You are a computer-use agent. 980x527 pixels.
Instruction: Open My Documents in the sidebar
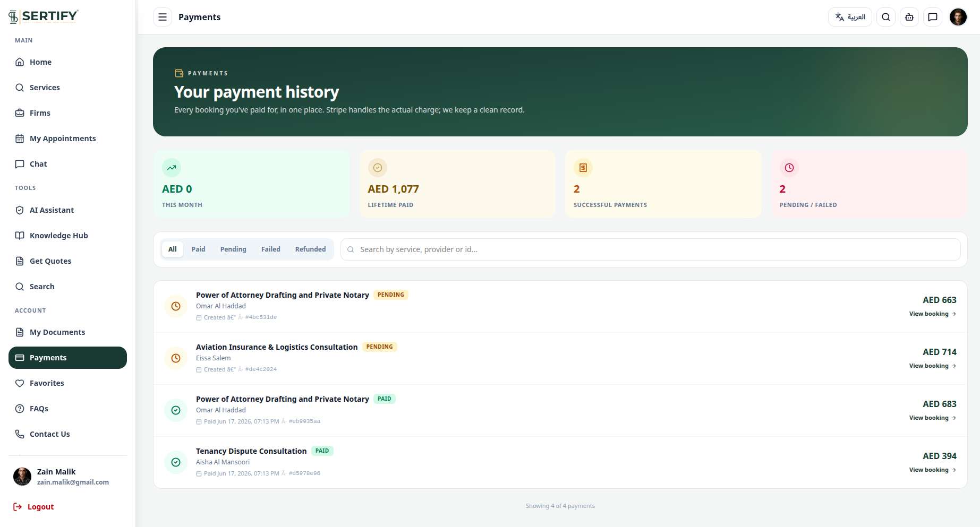(x=67, y=332)
